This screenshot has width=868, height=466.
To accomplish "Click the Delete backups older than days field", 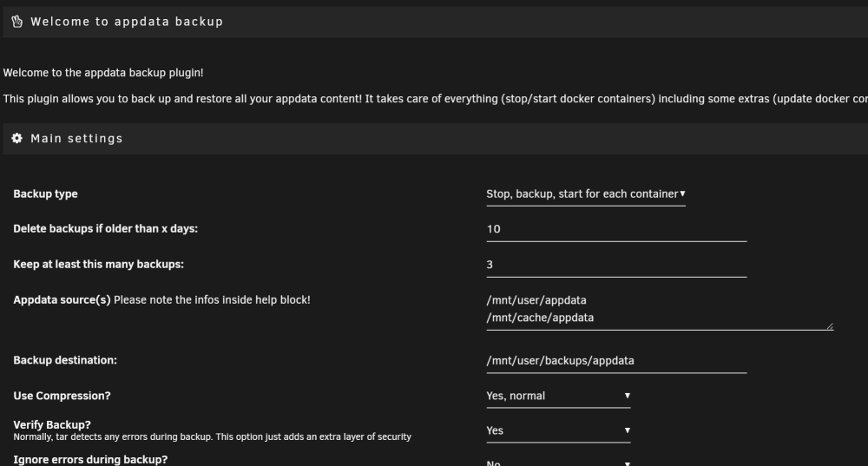I will (x=616, y=229).
